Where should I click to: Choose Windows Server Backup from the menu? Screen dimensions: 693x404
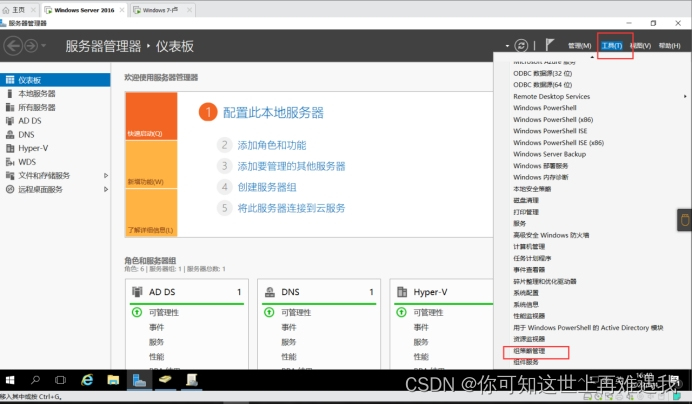click(549, 154)
